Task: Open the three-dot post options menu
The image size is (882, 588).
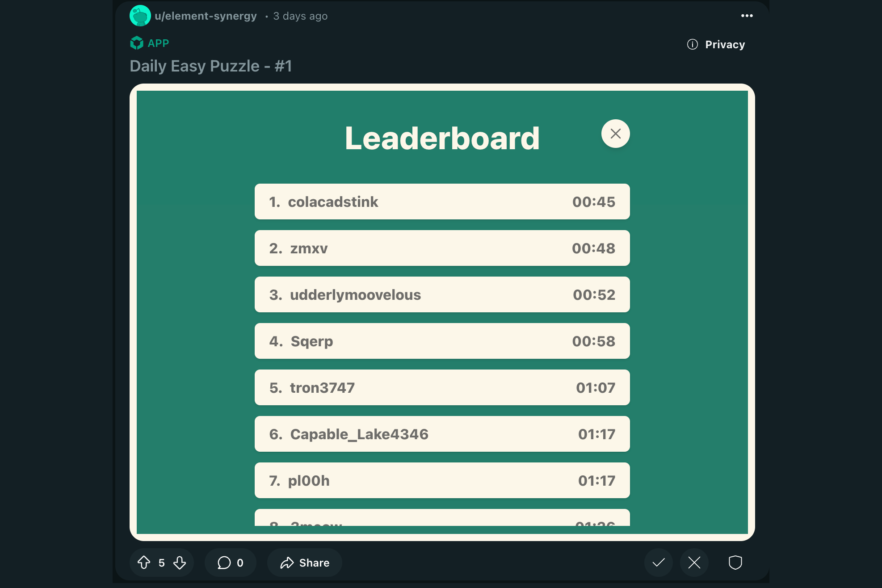Action: pos(747,16)
